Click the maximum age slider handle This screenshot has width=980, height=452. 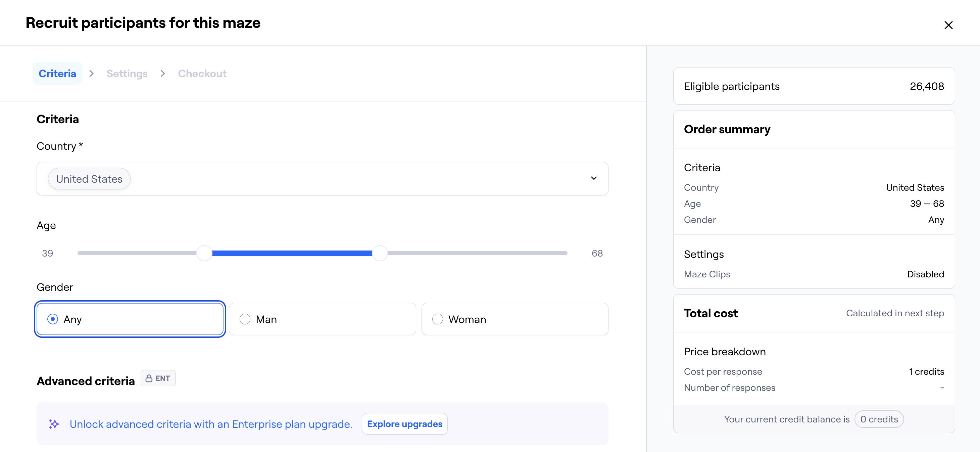pos(379,253)
